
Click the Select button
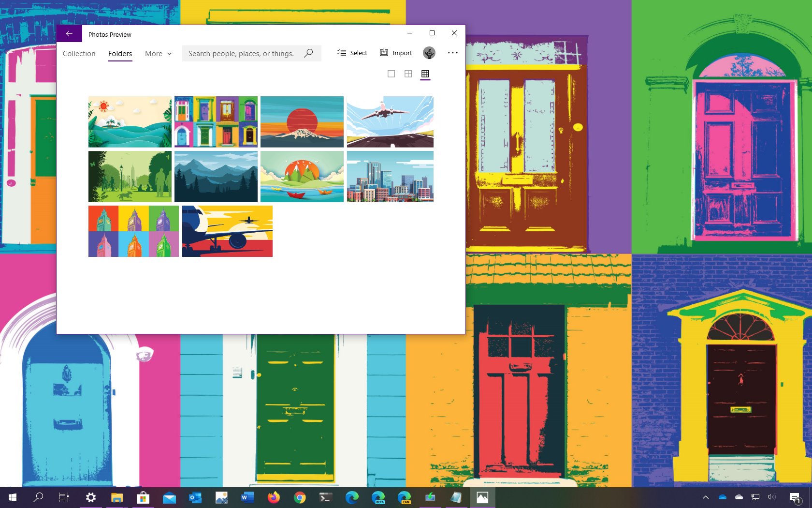[x=352, y=53]
